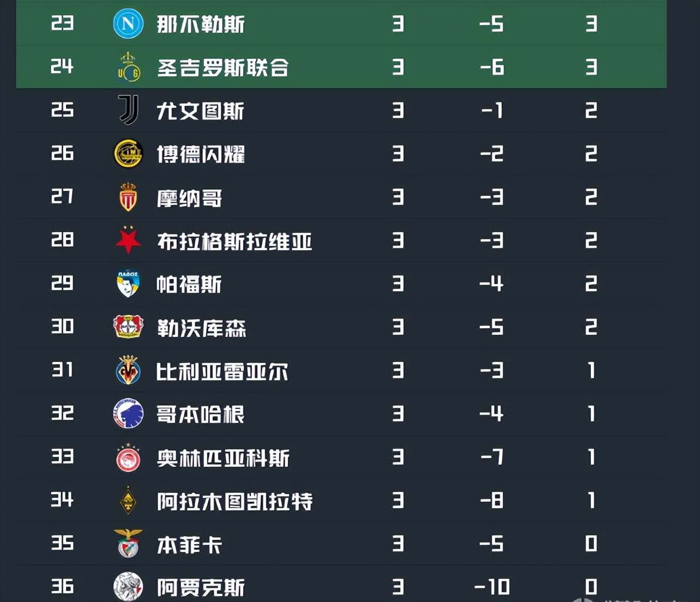Click the Juventus logo icon

tap(129, 110)
